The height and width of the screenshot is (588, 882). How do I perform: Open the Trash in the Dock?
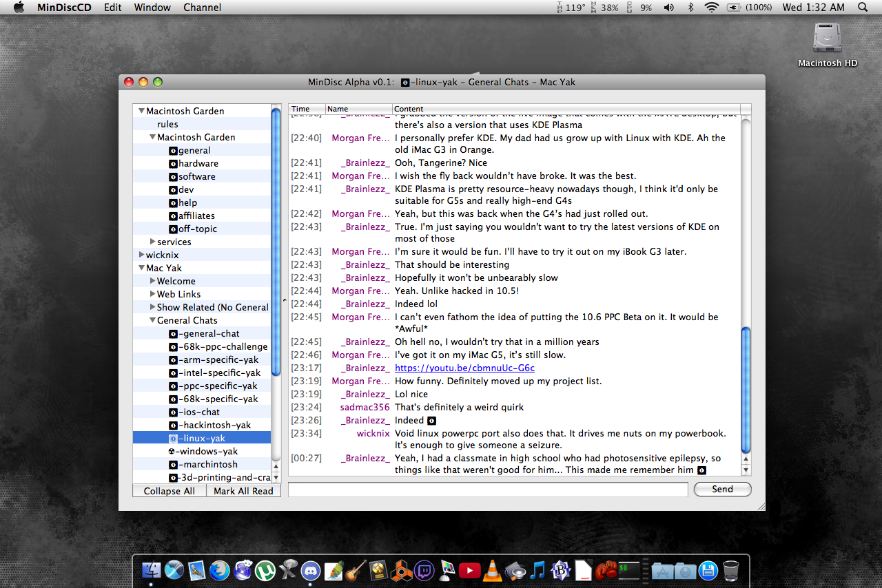tap(731, 570)
